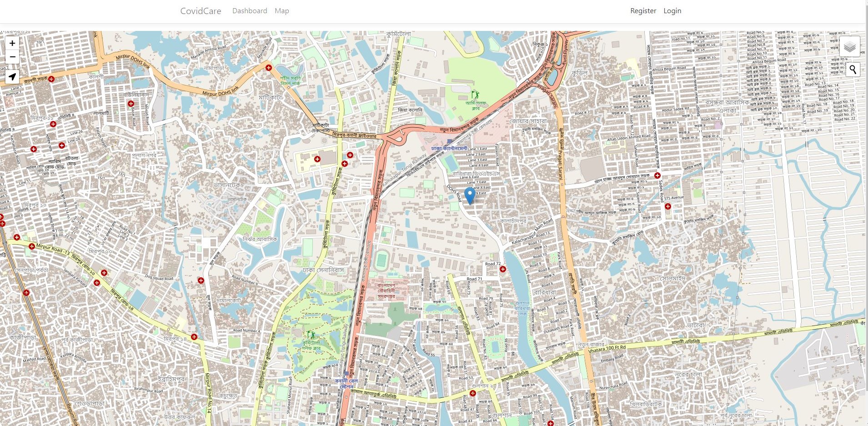Open the Register page

tap(643, 11)
